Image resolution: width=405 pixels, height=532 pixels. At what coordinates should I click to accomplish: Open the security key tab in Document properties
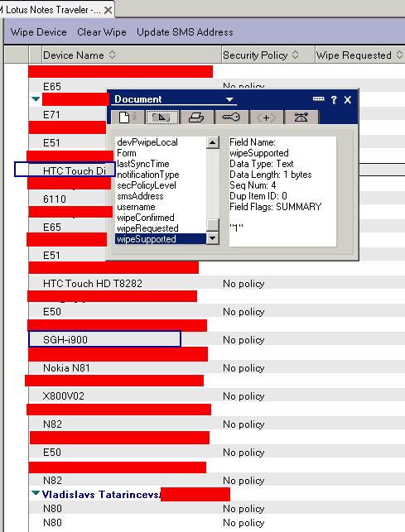(231, 117)
